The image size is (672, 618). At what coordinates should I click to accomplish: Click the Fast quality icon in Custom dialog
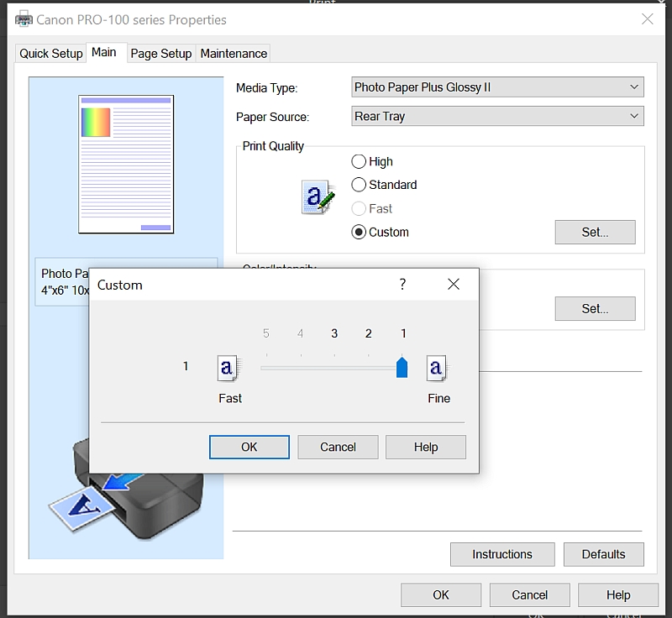(x=228, y=368)
